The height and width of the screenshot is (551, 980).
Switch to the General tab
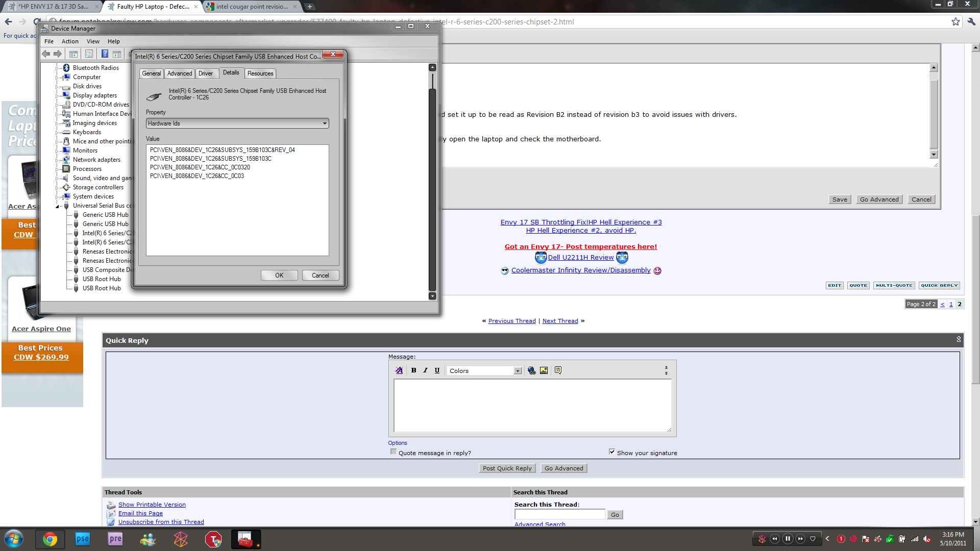[x=151, y=73]
